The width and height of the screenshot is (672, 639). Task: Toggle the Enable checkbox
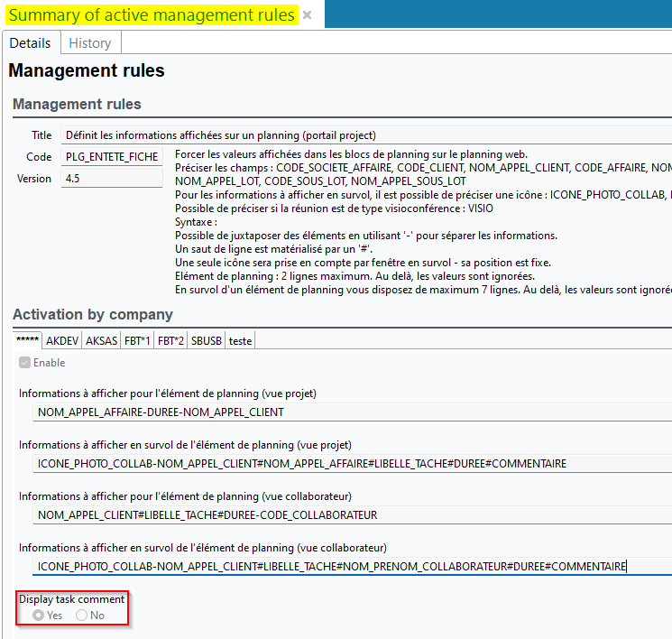[x=24, y=363]
